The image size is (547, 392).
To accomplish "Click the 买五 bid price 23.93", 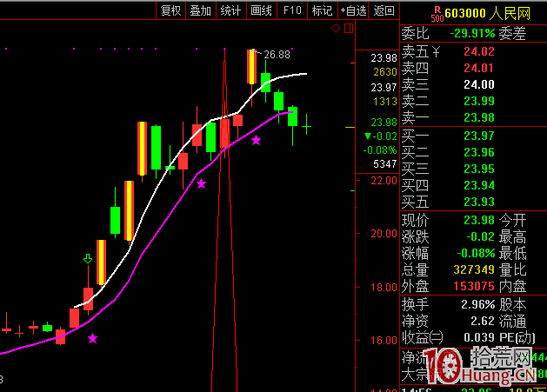I will 479,202.
